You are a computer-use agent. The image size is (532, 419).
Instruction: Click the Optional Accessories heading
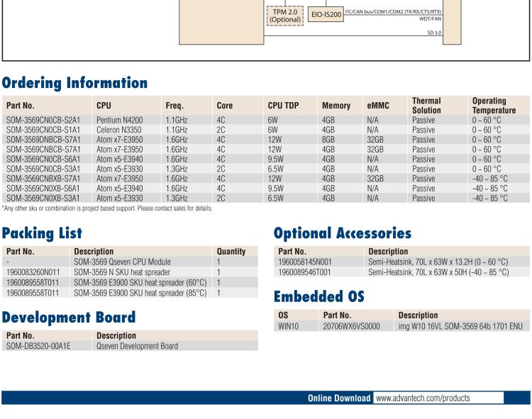pyautogui.click(x=343, y=232)
